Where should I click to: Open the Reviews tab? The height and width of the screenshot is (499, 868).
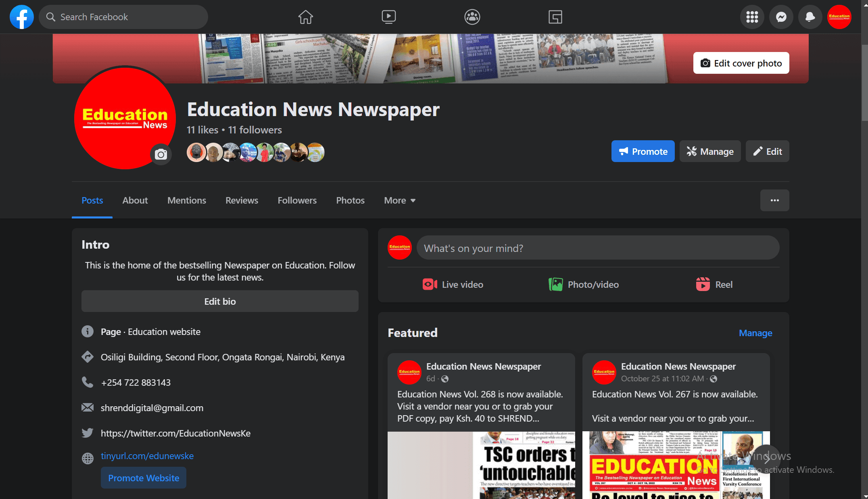click(242, 200)
